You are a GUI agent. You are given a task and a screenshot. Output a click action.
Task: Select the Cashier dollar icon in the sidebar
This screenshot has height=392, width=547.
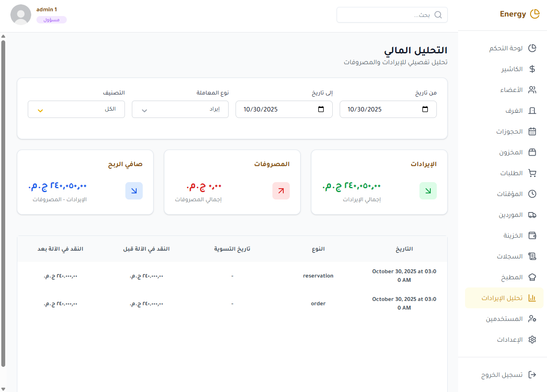[x=532, y=69]
